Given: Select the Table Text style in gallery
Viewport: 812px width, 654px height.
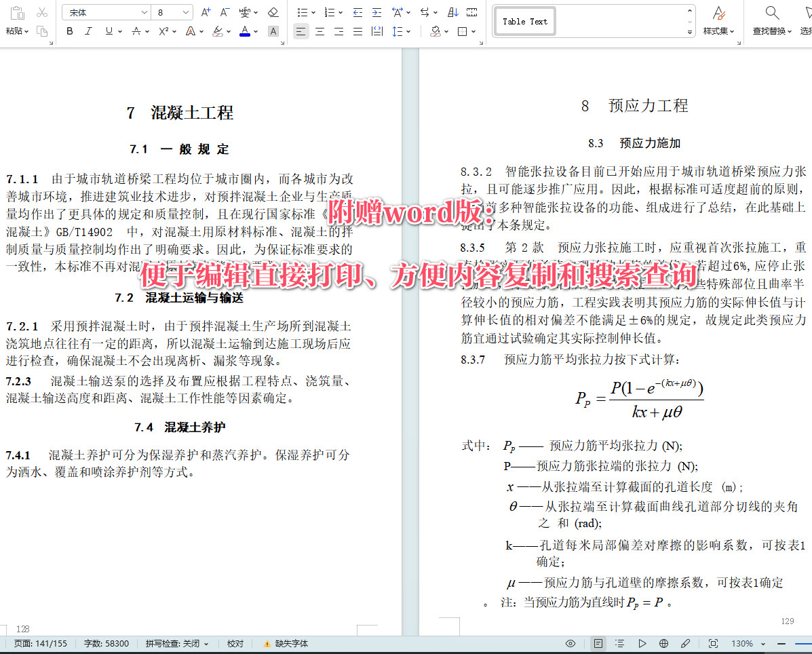Looking at the screenshot, I should pyautogui.click(x=524, y=21).
